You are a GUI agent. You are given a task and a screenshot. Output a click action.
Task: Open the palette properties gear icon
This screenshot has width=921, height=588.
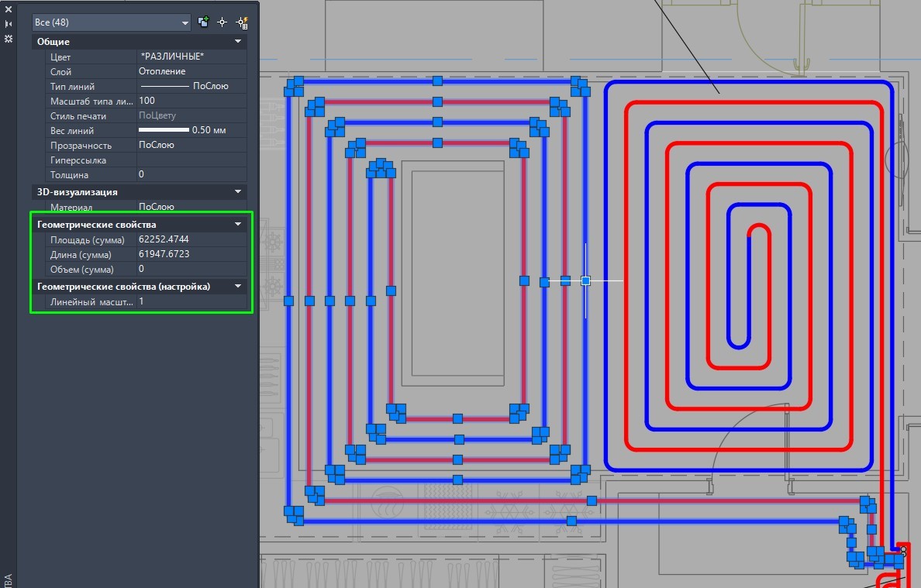(9, 38)
